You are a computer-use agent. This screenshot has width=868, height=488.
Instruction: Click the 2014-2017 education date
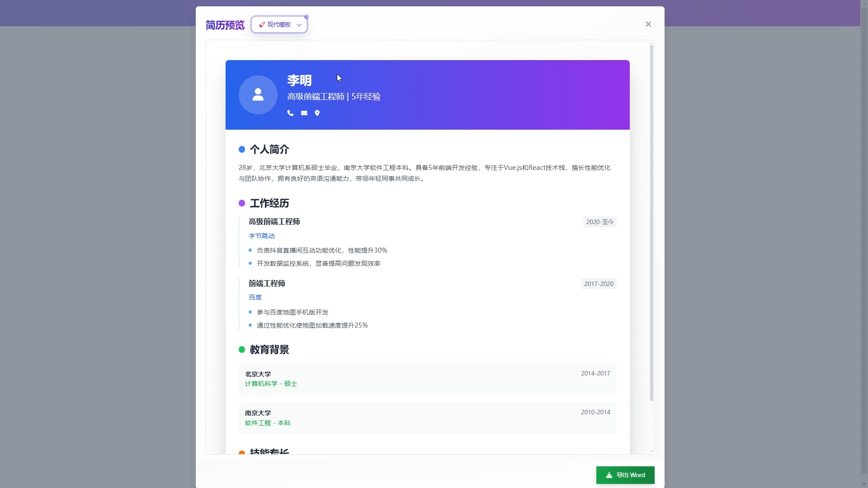tap(595, 373)
